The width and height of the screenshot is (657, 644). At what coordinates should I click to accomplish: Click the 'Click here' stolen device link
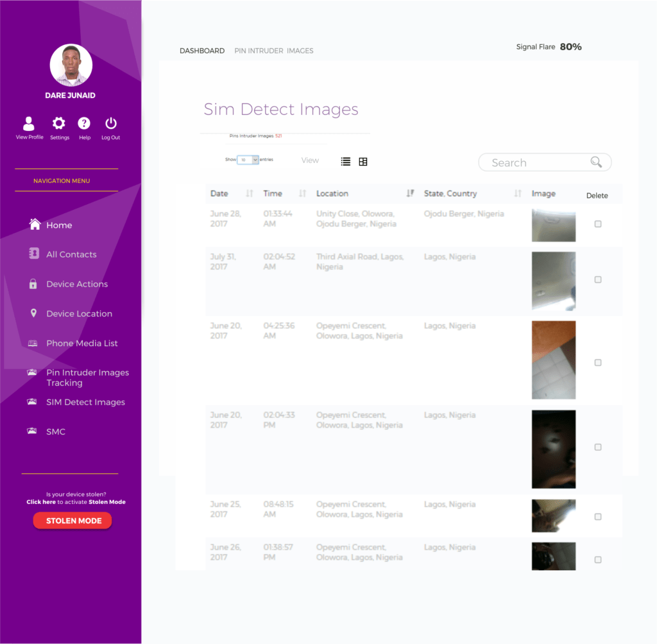click(40, 502)
